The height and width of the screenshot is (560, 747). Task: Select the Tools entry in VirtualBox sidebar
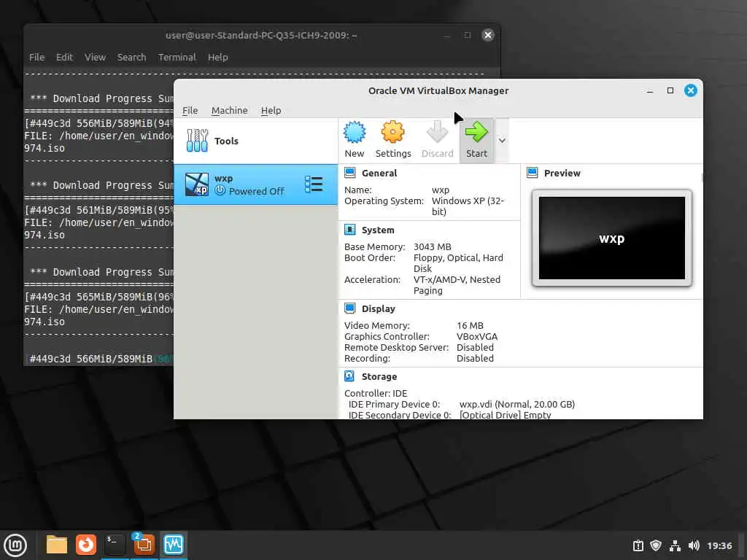click(256, 141)
